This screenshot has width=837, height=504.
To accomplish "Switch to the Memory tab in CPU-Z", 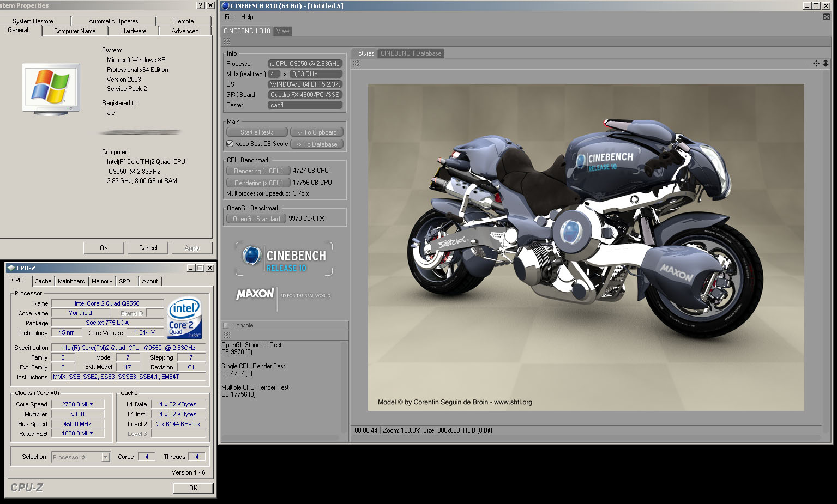I will pos(102,281).
